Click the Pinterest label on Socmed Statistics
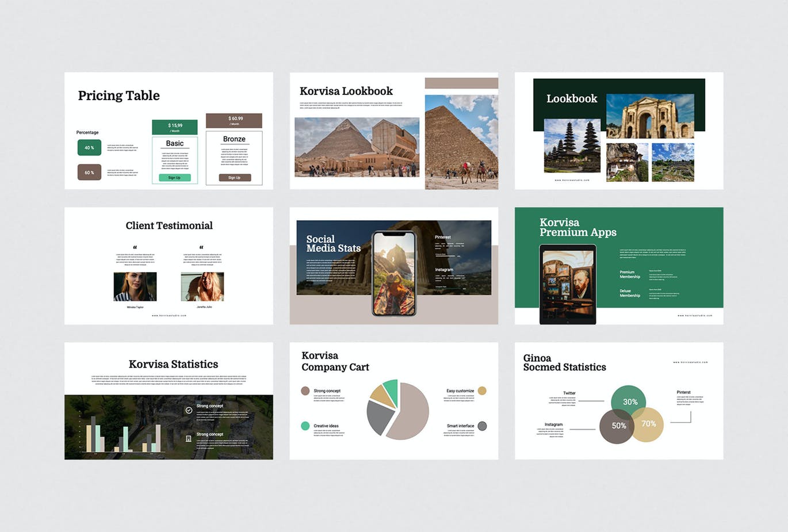Screen dimensions: 788x532 tap(683, 392)
